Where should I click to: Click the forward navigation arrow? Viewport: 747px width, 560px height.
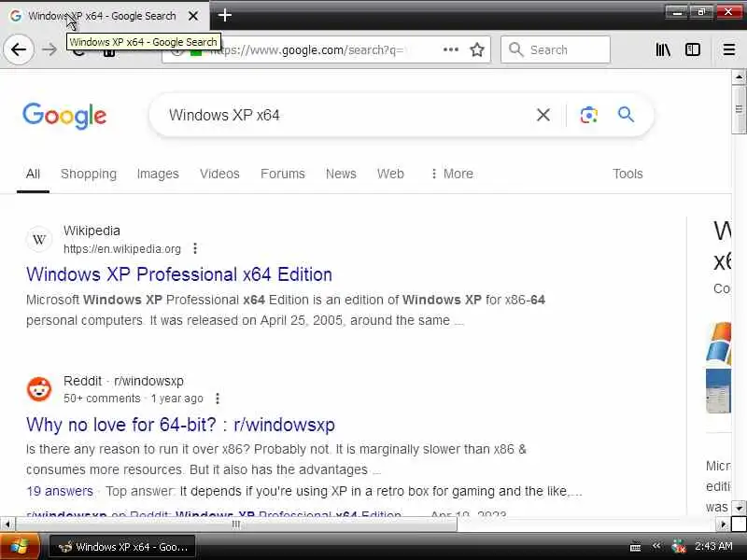pyautogui.click(x=49, y=49)
